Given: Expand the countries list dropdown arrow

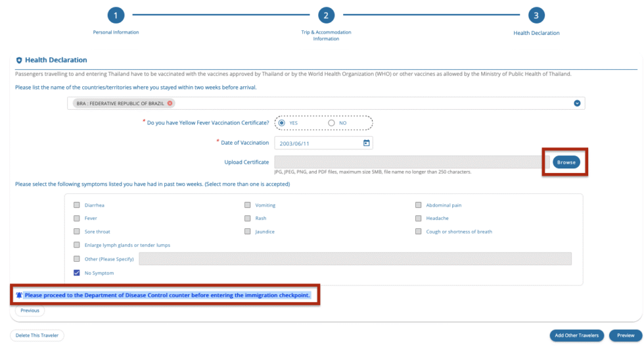Looking at the screenshot, I should (x=577, y=103).
